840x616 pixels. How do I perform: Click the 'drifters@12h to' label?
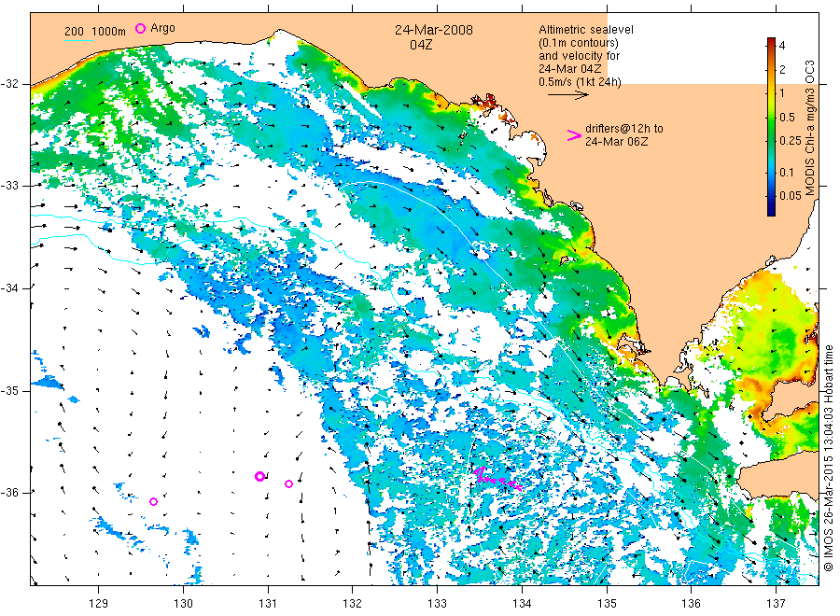click(624, 129)
